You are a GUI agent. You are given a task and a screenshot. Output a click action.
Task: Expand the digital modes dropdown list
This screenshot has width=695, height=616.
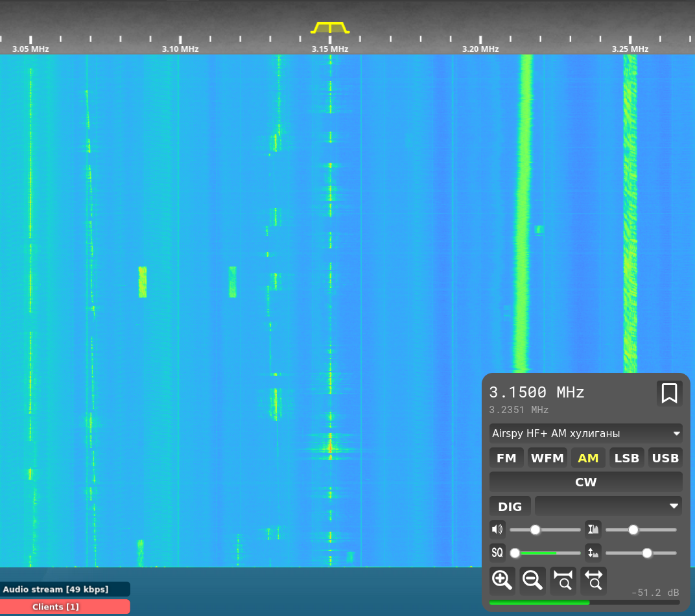click(608, 506)
